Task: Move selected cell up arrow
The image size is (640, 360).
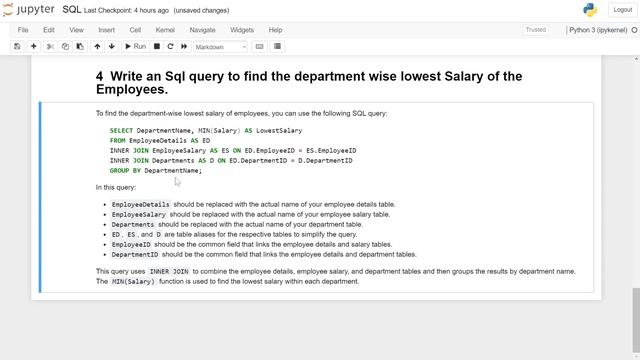Action: coord(97,47)
